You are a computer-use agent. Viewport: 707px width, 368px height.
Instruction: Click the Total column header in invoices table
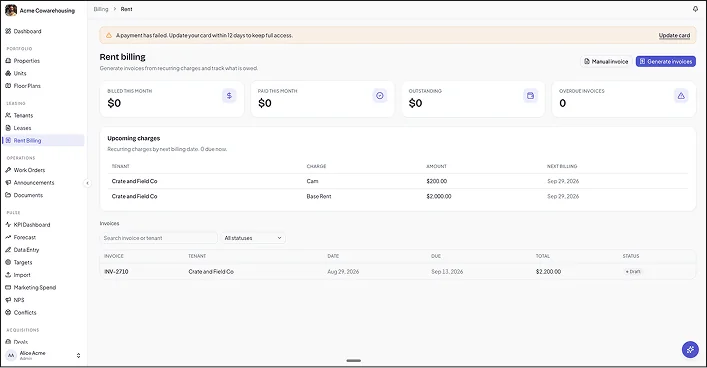click(542, 256)
